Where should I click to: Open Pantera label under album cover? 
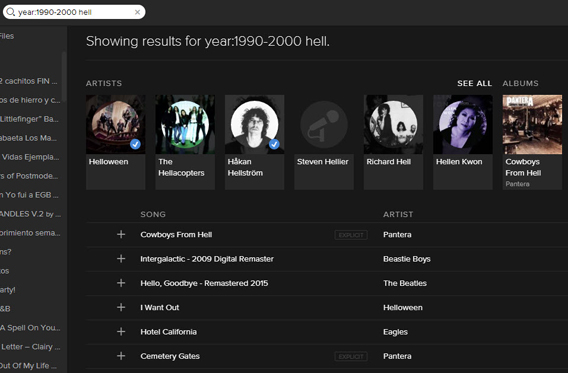point(517,184)
